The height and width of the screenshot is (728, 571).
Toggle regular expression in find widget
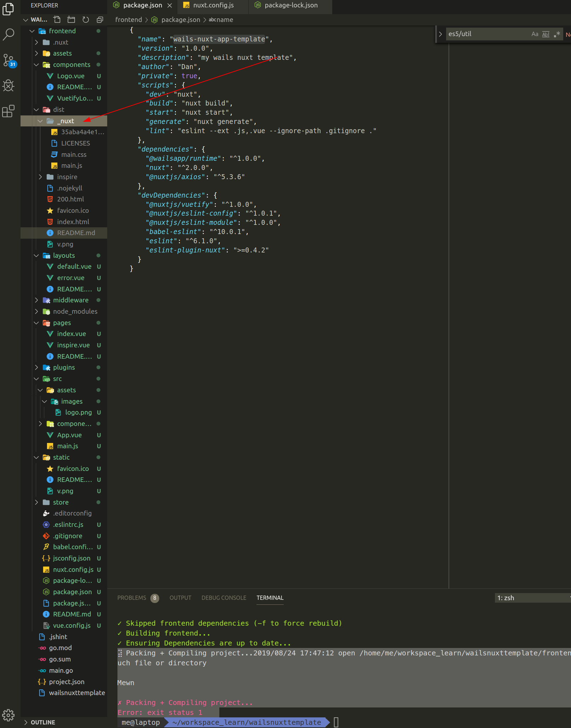coord(557,34)
